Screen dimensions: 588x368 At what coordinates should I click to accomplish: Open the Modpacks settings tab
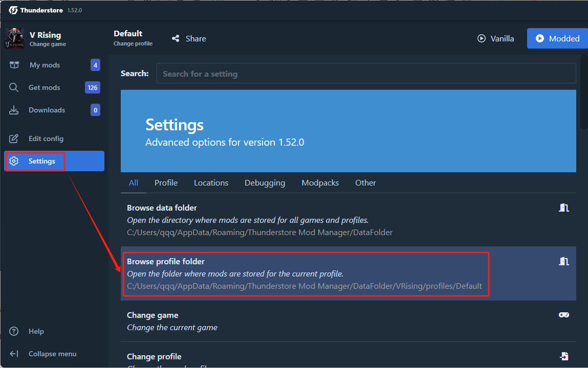320,182
